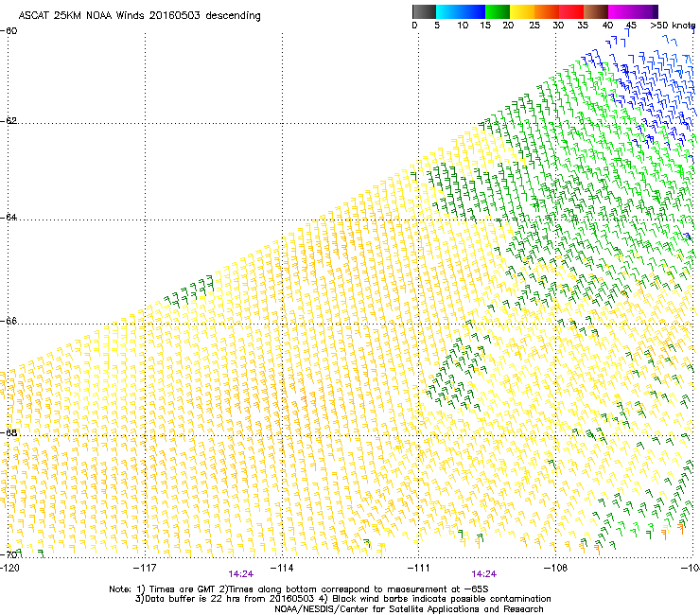Click the legend label '15'
Image resolution: width=700 pixels, height=615 pixels.
[x=485, y=26]
